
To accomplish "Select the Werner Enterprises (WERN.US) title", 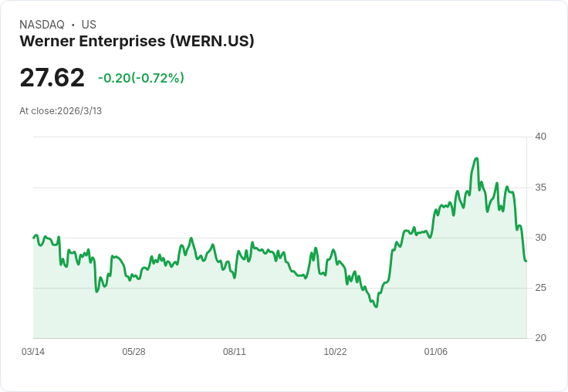I will click(137, 41).
